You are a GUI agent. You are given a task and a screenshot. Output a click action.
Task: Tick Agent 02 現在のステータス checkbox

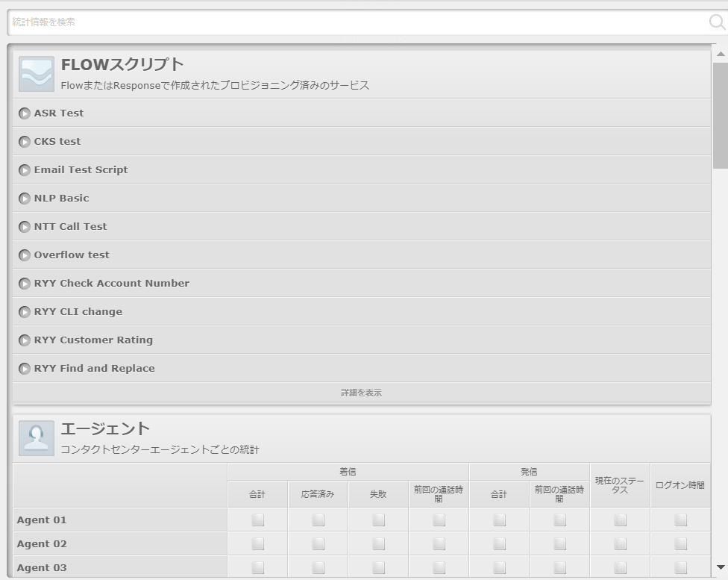point(620,543)
